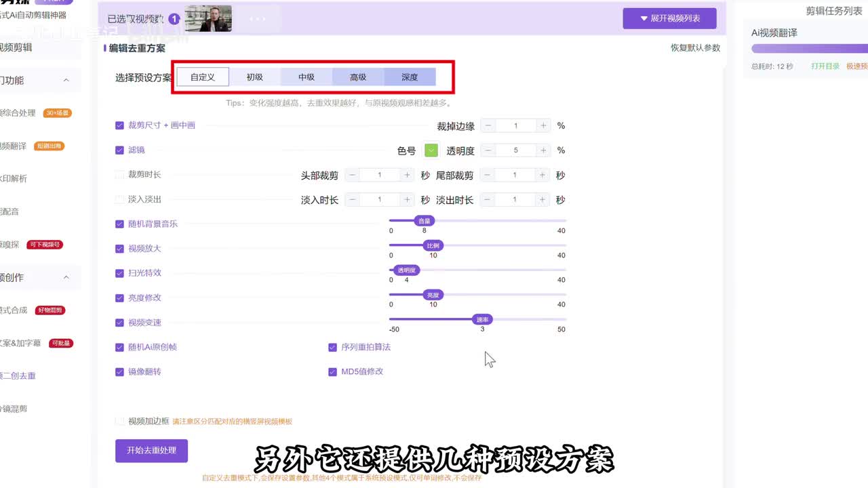Collapse the sidebar section above 综合处理

(x=66, y=81)
